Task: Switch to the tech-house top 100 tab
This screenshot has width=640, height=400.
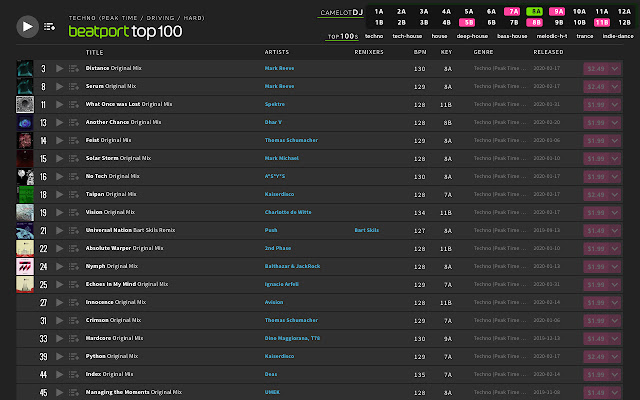Action: pyautogui.click(x=407, y=36)
